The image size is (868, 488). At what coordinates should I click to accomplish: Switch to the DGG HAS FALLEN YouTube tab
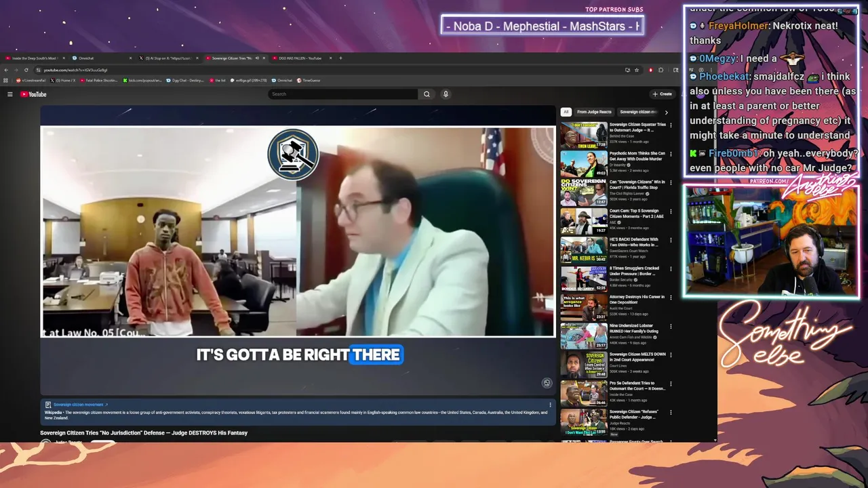tap(302, 58)
